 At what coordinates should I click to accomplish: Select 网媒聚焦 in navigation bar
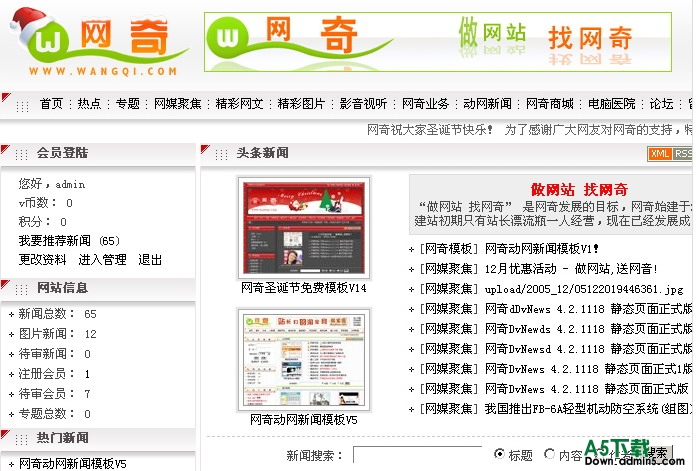[178, 104]
